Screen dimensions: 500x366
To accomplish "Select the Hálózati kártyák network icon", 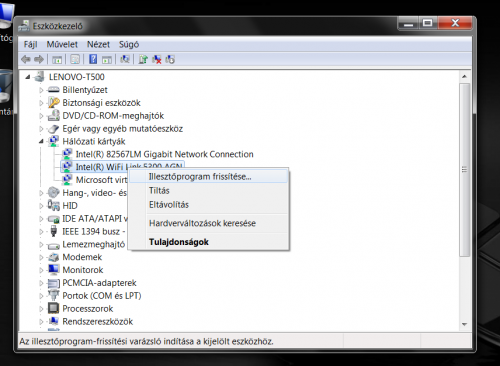I will pos(53,141).
